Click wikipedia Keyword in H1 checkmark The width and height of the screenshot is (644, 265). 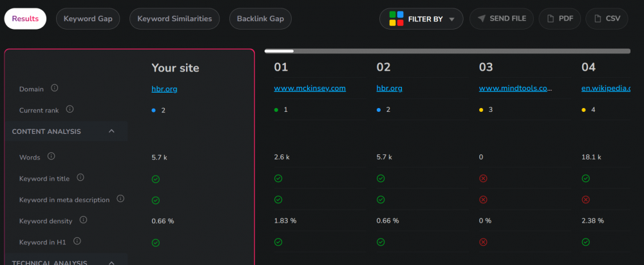pyautogui.click(x=586, y=242)
